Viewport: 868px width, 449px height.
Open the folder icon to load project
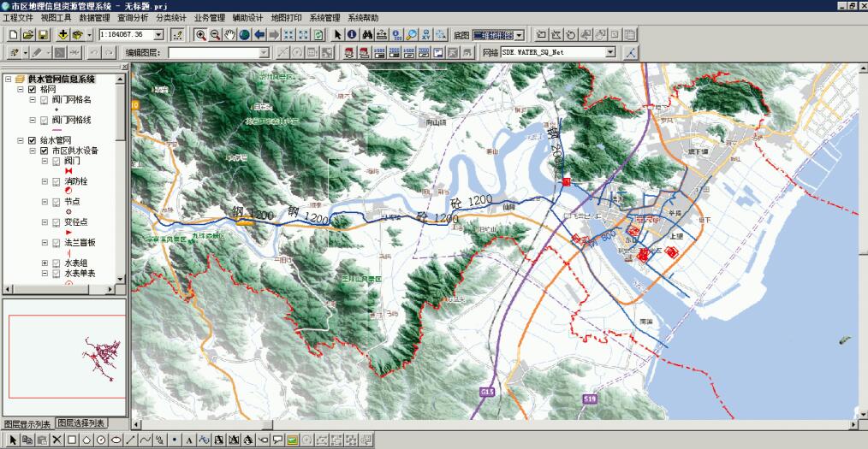coord(28,35)
